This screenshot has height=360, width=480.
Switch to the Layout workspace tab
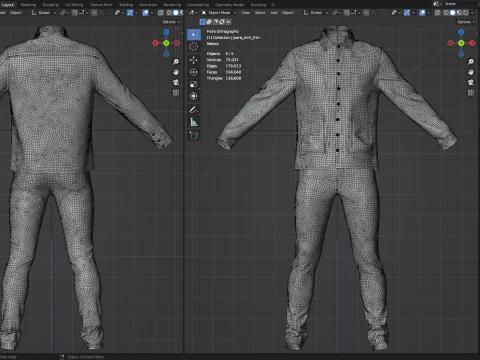point(7,5)
